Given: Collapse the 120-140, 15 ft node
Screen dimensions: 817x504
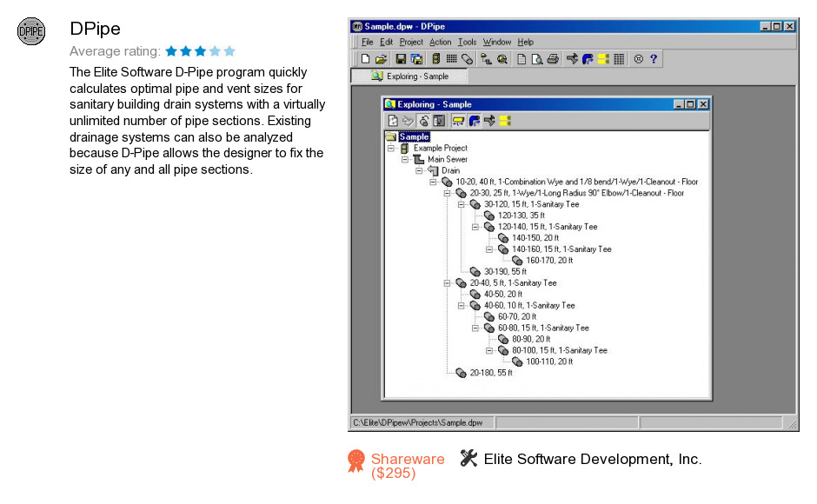Looking at the screenshot, I should pyautogui.click(x=475, y=227).
